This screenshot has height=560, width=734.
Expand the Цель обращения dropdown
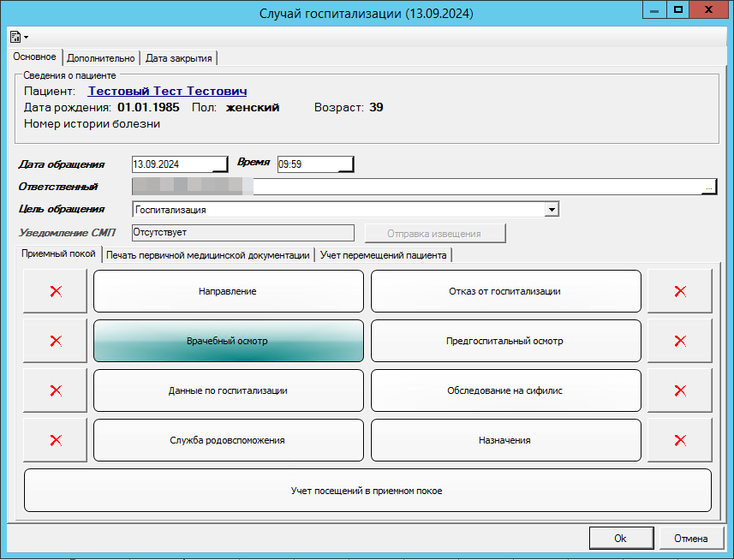coord(552,209)
